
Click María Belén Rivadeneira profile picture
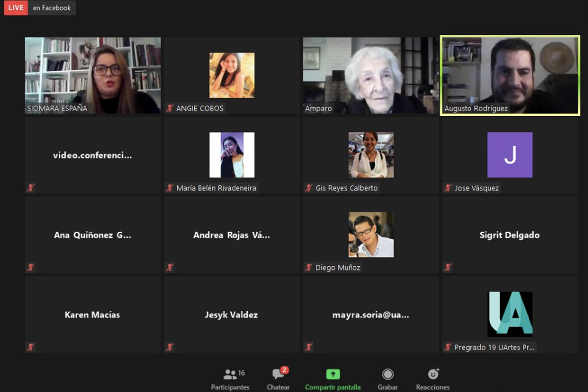232,155
